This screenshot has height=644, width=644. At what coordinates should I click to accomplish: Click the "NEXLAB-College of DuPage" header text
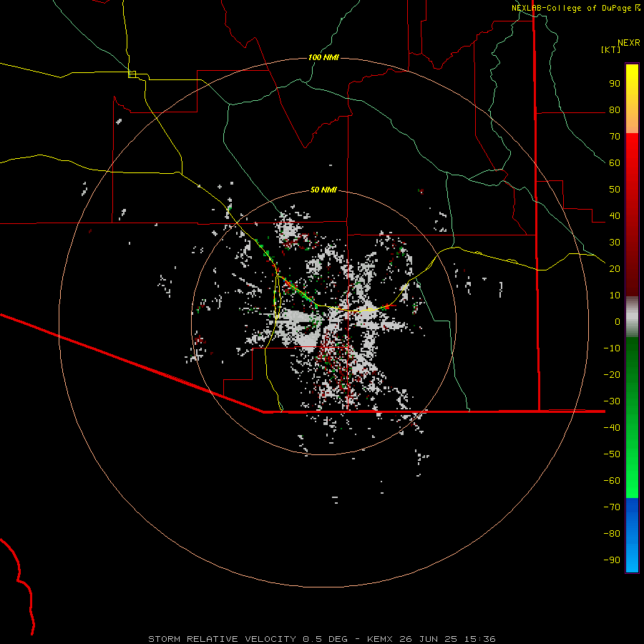point(571,8)
